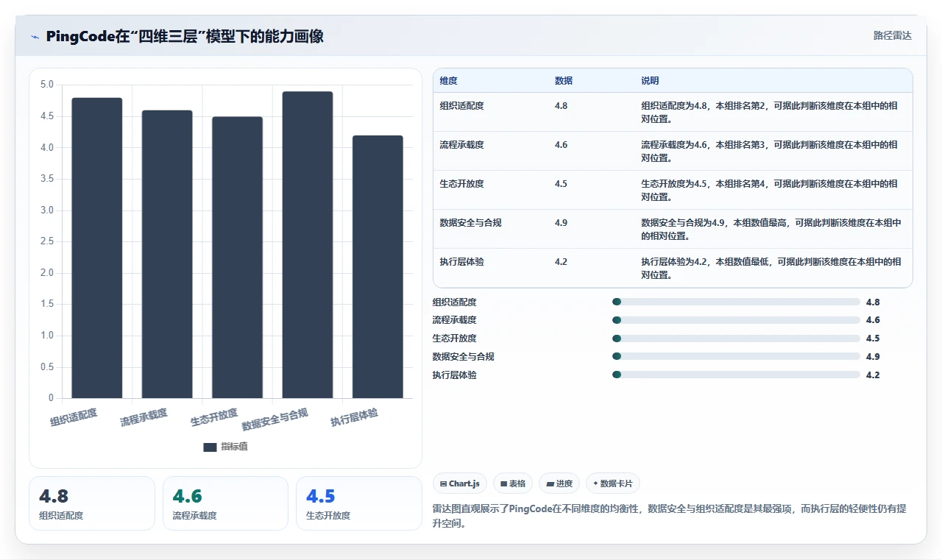The width and height of the screenshot is (942, 560).
Task: Select the 组织适配度 table row cell
Action: point(461,106)
